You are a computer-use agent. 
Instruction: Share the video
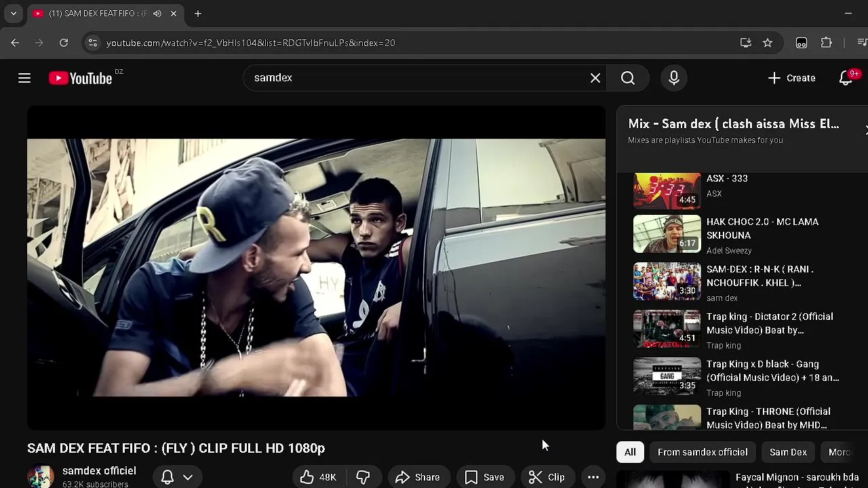coord(418,477)
